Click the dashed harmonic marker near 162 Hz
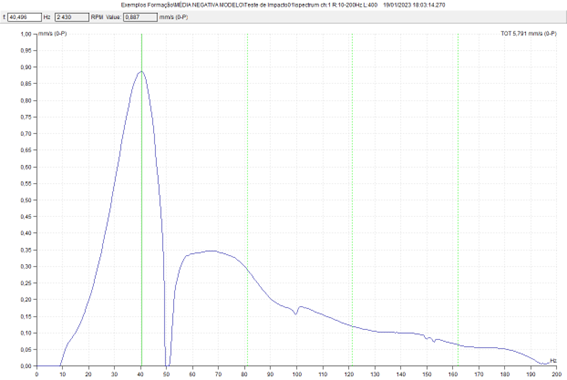The image size is (567, 380). 458,200
